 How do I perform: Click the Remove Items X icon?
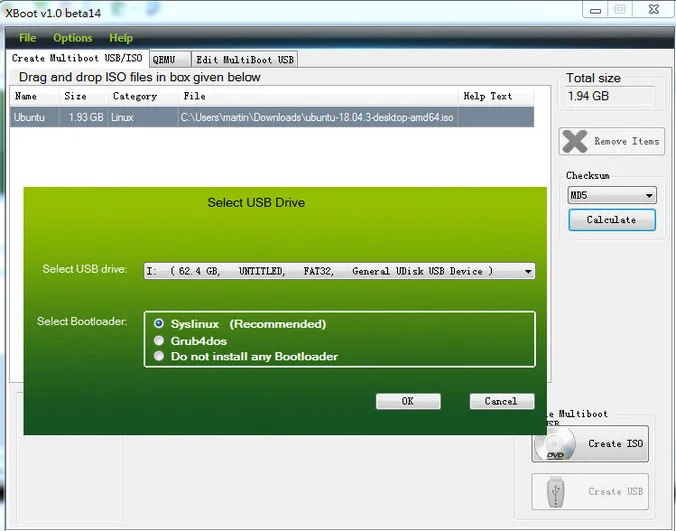pos(575,141)
